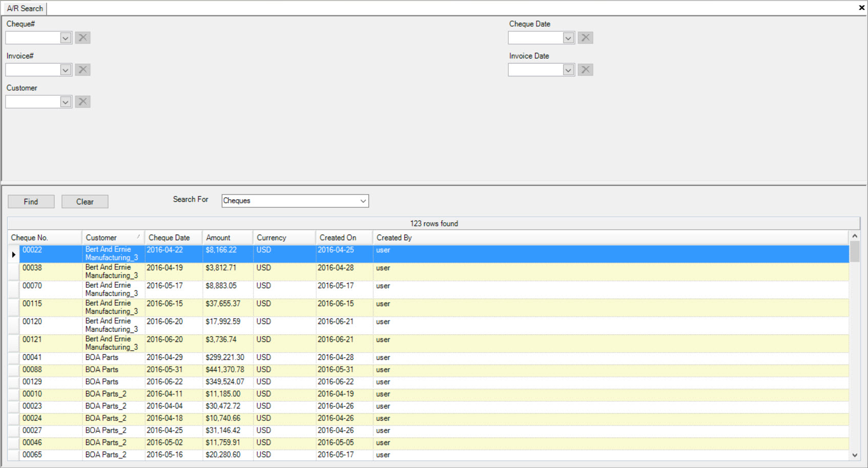Sort by Currency column header
Screen dimensions: 868x468
(x=284, y=238)
